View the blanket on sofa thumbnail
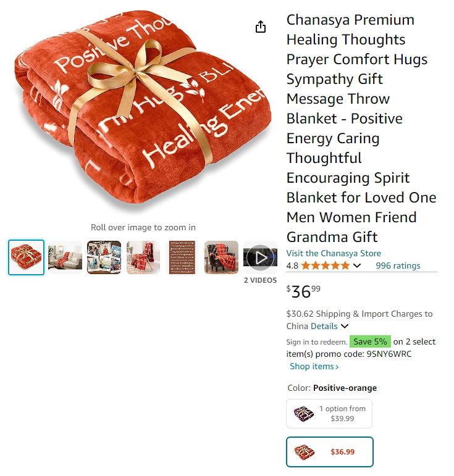Screen dimensions: 454x476 [65, 257]
